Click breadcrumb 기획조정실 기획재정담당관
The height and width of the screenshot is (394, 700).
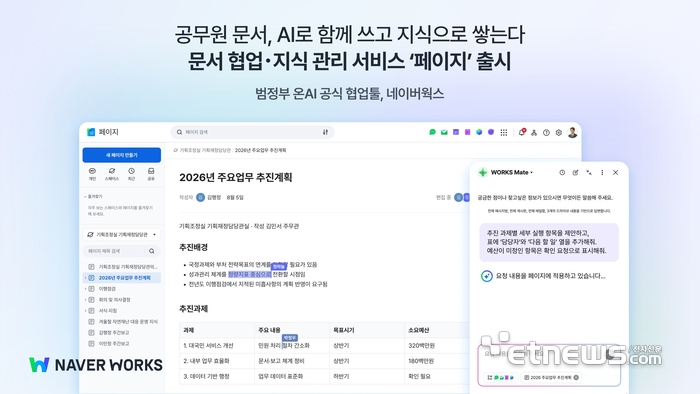coord(205,150)
